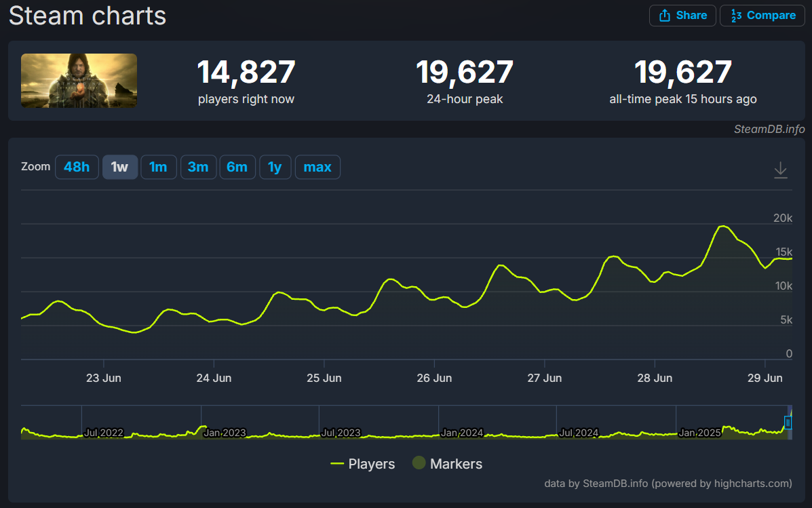The width and height of the screenshot is (812, 508).
Task: Click the 29 Jun axis label
Action: coord(765,378)
